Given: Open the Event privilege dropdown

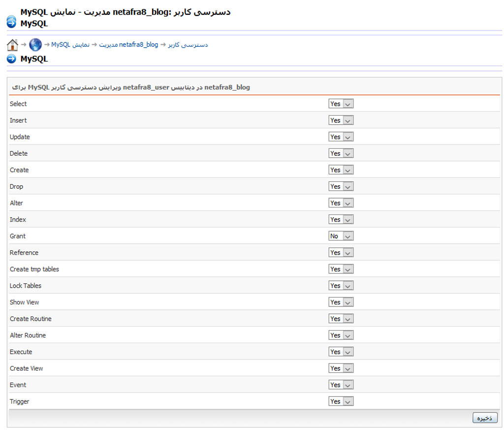Looking at the screenshot, I should [x=341, y=385].
